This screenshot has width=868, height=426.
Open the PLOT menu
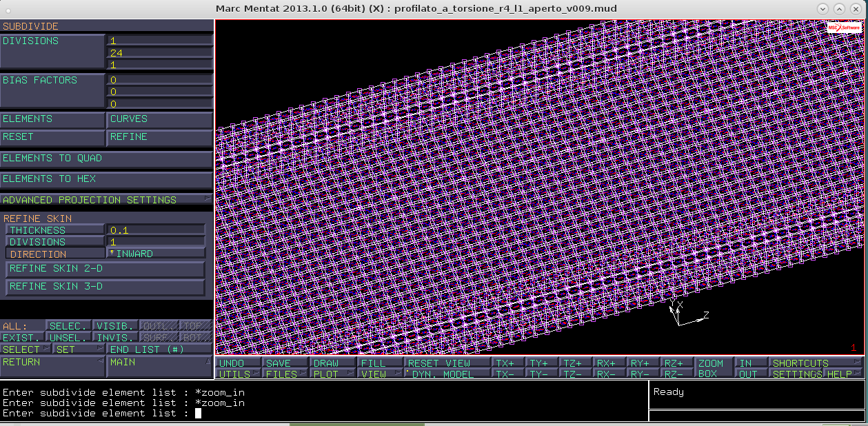tap(333, 374)
